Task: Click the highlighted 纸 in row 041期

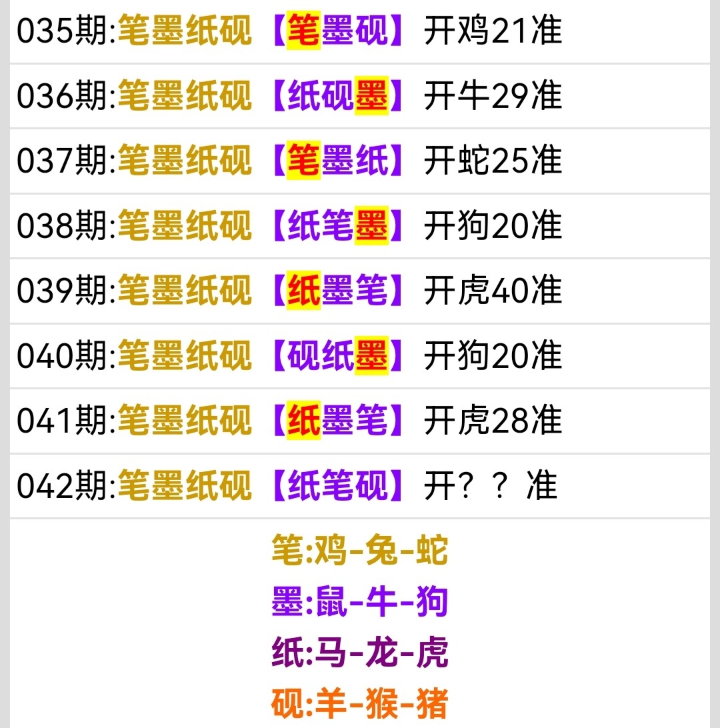Action: (303, 420)
